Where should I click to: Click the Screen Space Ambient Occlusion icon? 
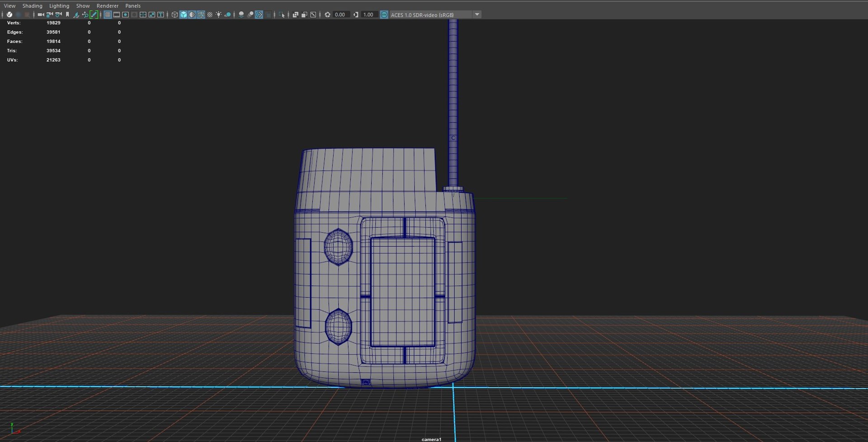(x=241, y=14)
